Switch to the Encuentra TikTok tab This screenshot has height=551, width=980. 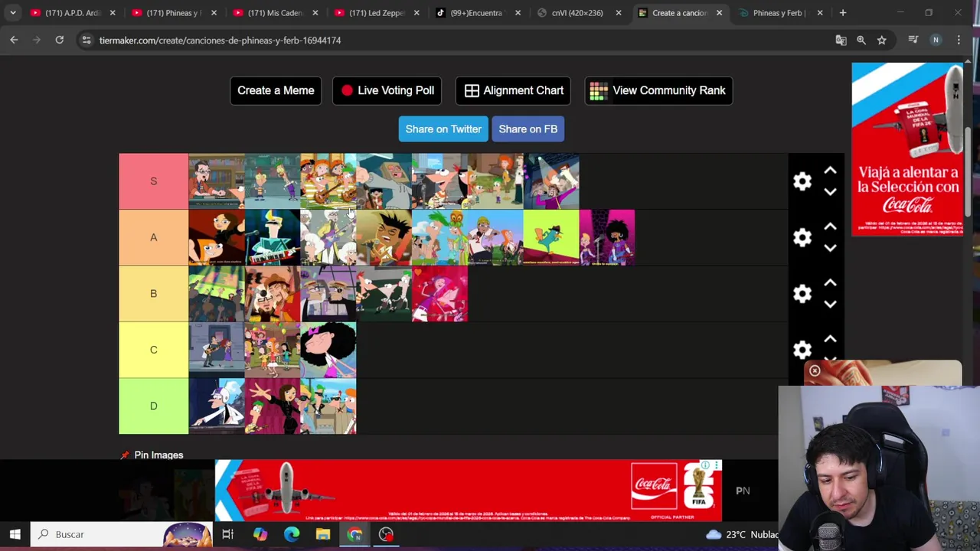pos(476,13)
